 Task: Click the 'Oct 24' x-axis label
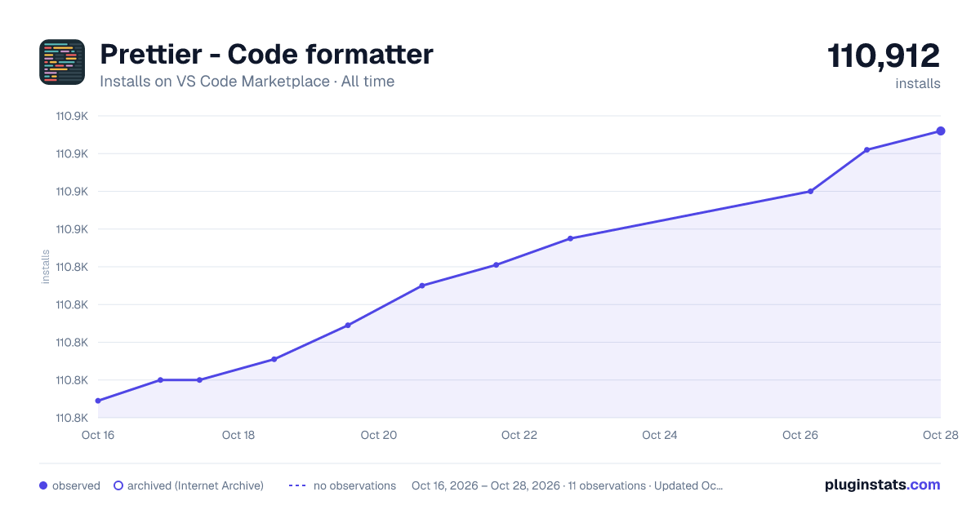(660, 435)
